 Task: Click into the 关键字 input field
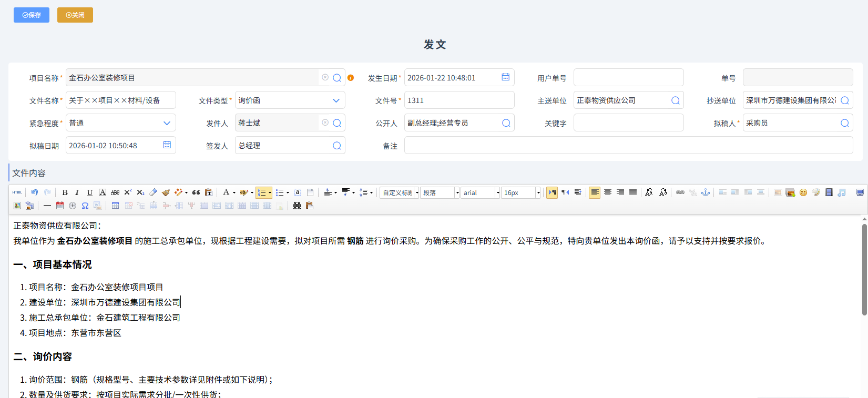tap(629, 123)
